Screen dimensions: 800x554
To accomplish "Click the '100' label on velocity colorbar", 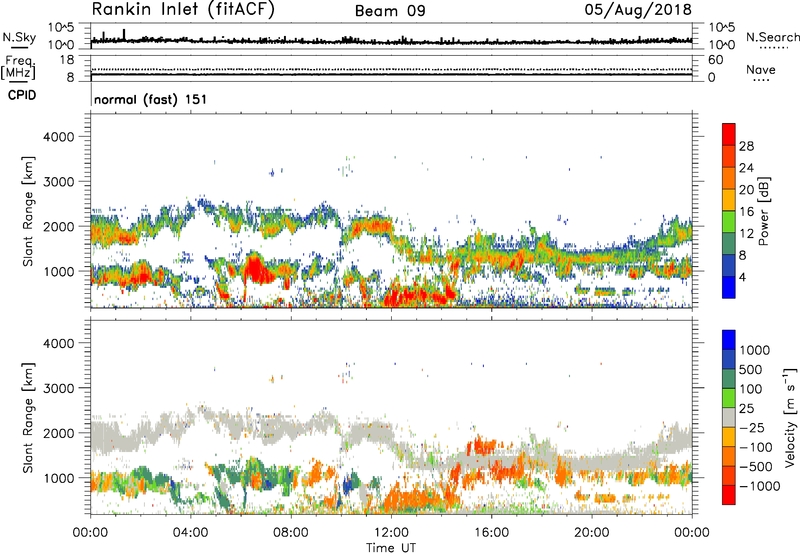I will [x=752, y=389].
